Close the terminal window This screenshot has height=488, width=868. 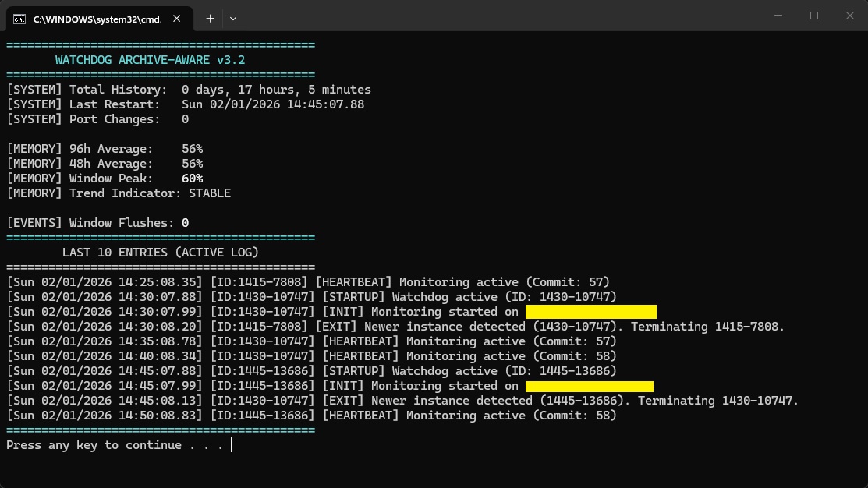click(x=850, y=16)
